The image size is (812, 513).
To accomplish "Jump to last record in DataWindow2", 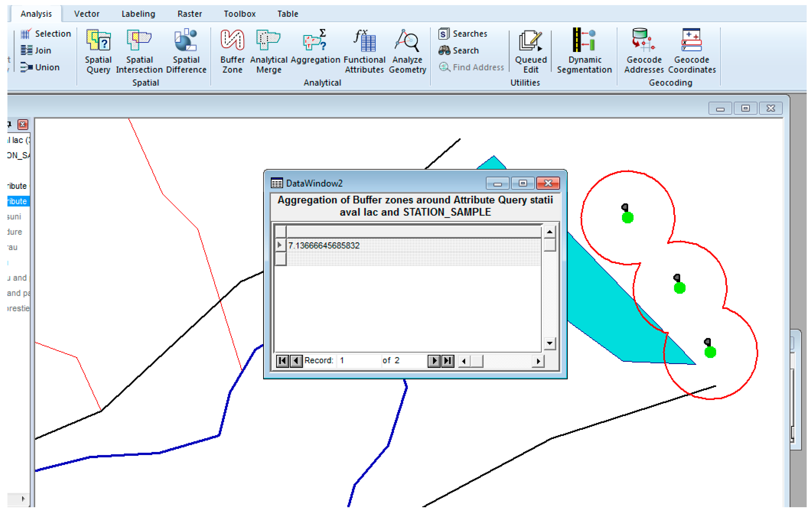I will click(448, 361).
